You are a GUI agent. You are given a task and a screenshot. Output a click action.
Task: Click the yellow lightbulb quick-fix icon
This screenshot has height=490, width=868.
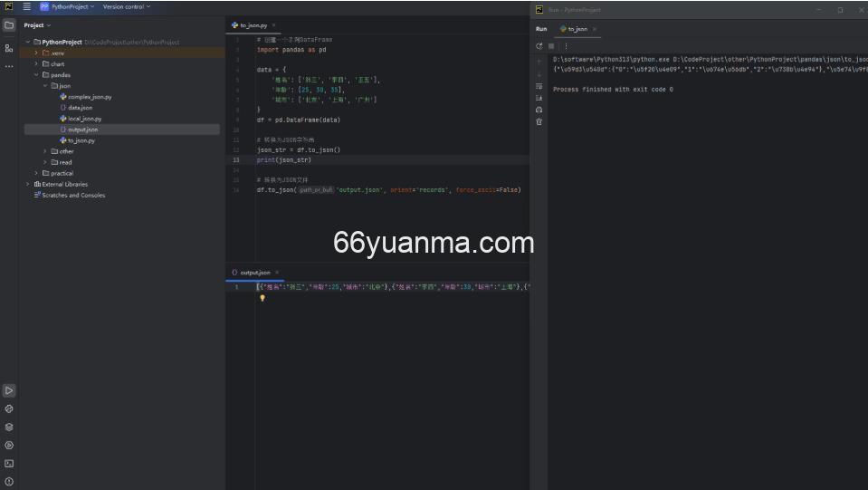click(262, 297)
